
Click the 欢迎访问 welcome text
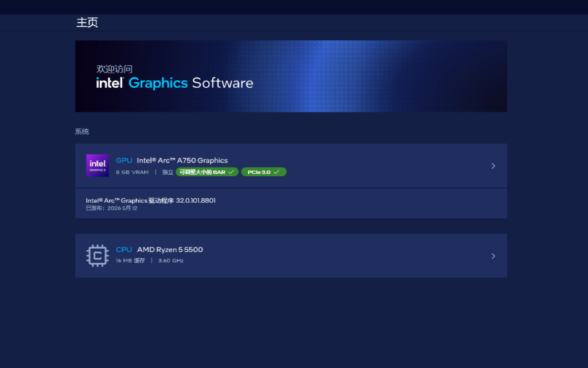[114, 69]
